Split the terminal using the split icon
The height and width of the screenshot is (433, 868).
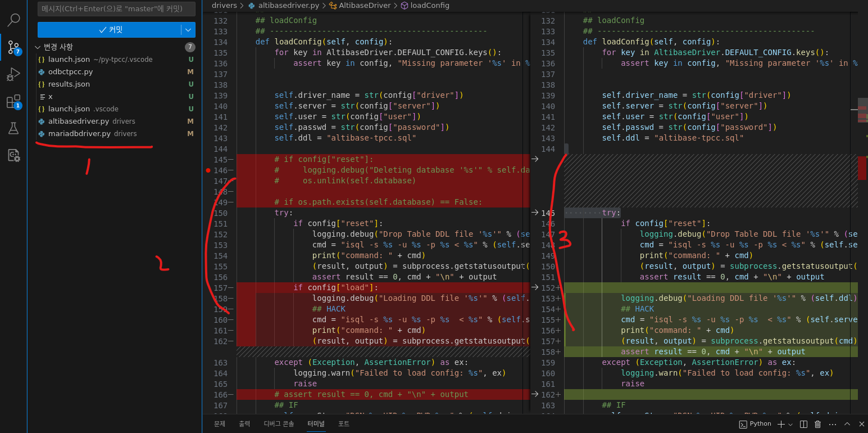803,424
